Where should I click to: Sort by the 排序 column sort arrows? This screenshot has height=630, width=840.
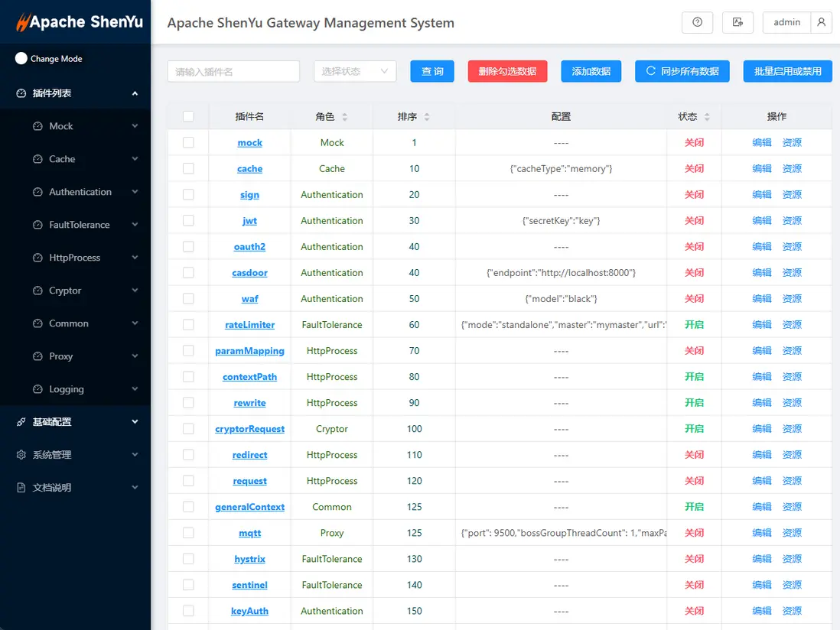point(427,117)
